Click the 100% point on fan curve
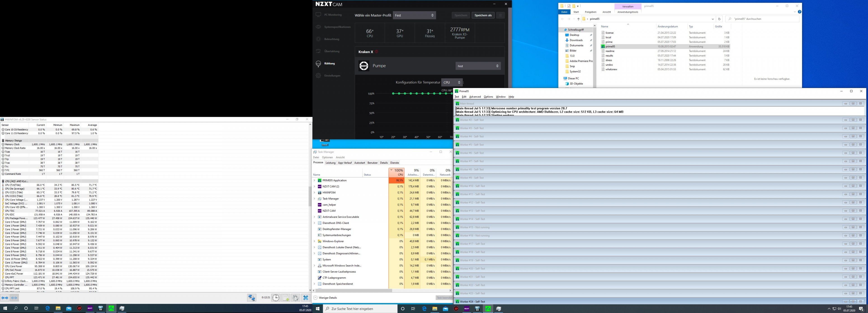Image resolution: width=868 pixels, height=313 pixels. (393, 93)
